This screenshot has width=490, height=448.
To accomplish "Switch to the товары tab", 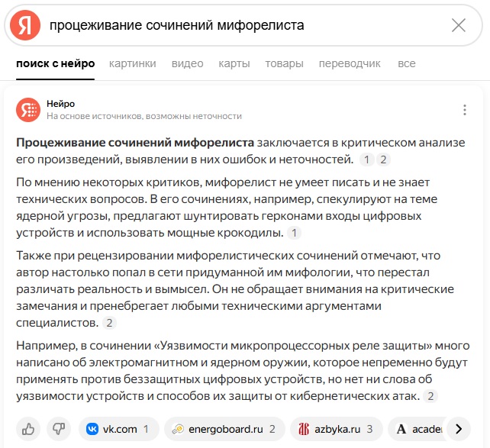I will 284,63.
